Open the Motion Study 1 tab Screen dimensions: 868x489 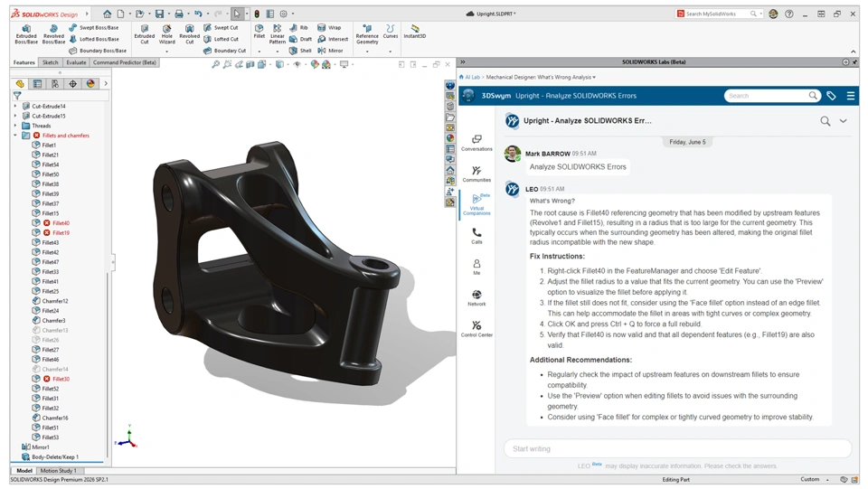[58, 471]
